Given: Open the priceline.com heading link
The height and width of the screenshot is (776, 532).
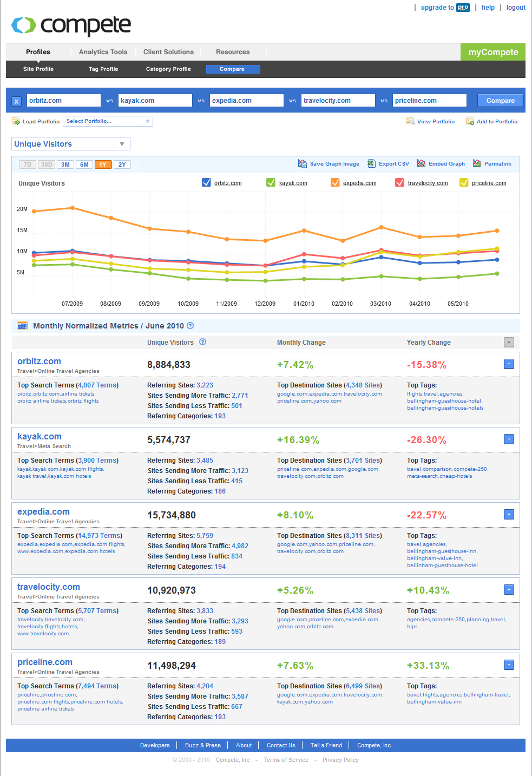Looking at the screenshot, I should pyautogui.click(x=45, y=662).
